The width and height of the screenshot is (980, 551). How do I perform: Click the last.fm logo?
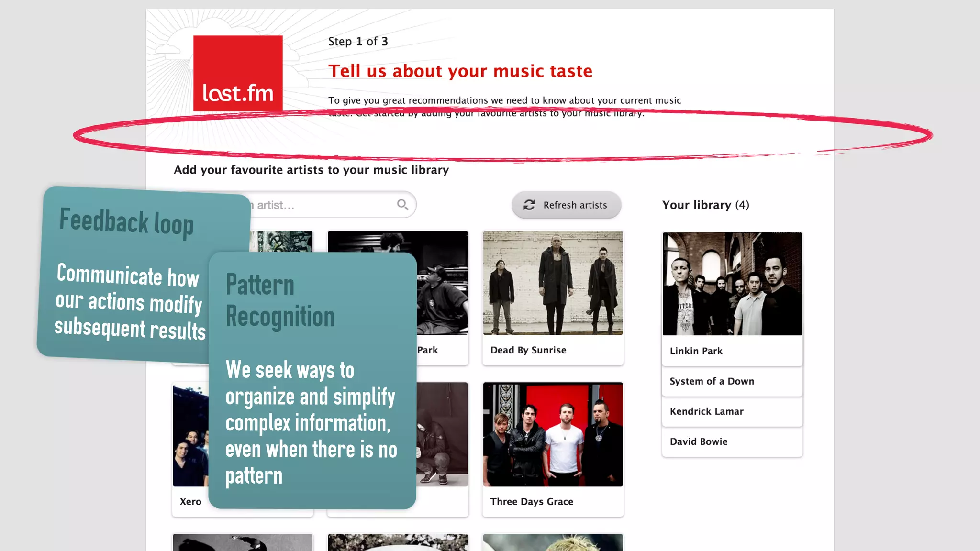pos(238,73)
